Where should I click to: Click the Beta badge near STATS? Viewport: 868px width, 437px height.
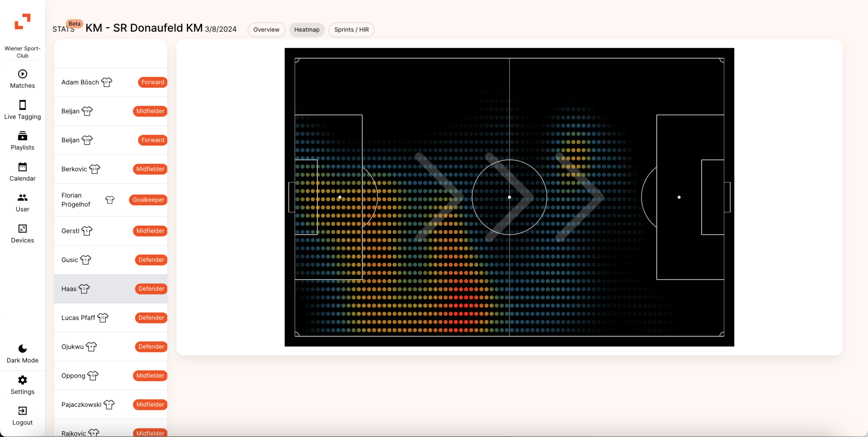(x=75, y=24)
